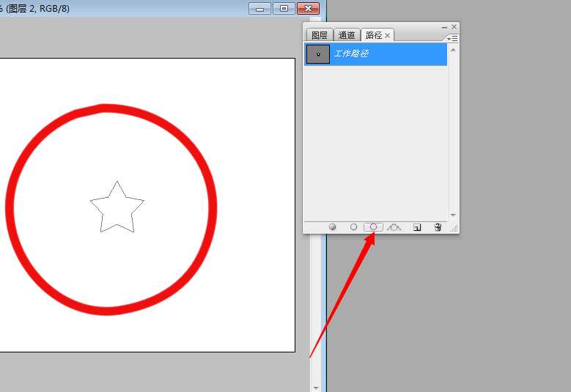Screen dimensions: 571x392
Task: Collapse the Paths panel with minimize dash
Action: [444, 27]
